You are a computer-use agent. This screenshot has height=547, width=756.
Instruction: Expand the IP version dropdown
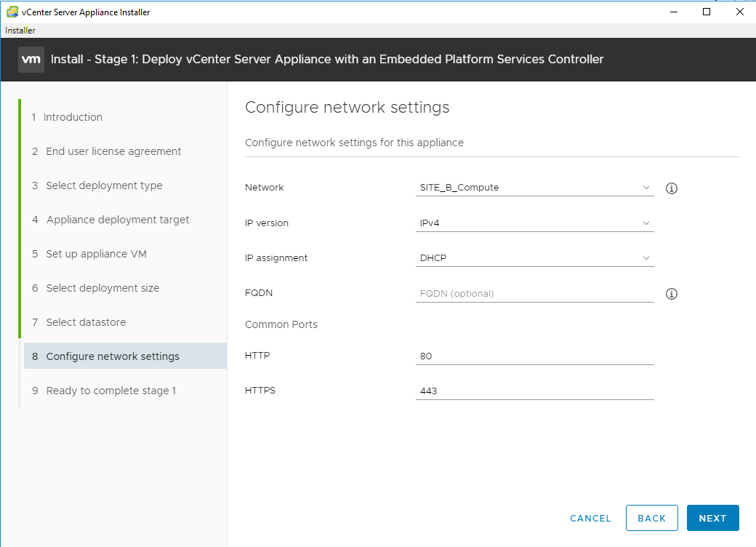534,223
